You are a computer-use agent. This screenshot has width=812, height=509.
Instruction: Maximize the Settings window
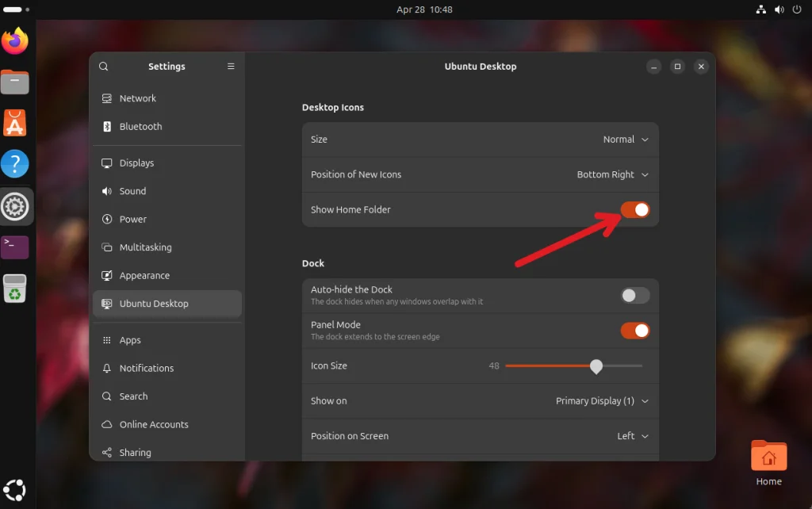[x=677, y=67]
